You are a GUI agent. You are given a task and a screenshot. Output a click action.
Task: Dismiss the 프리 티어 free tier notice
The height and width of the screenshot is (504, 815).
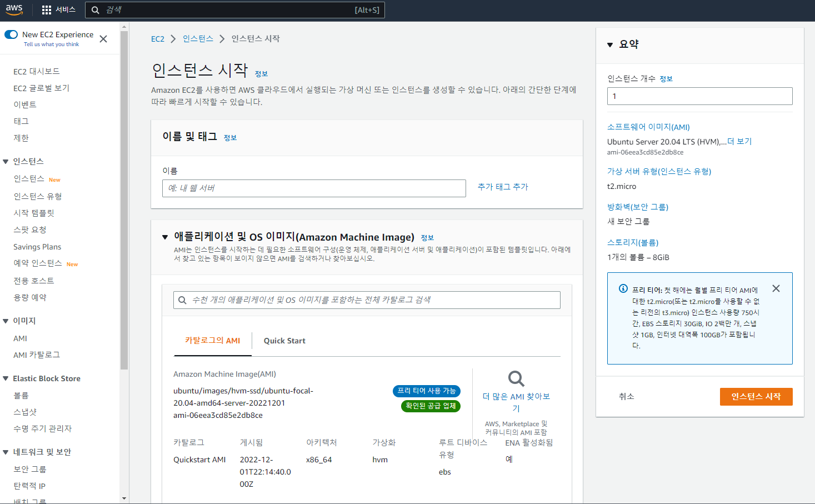coord(776,288)
